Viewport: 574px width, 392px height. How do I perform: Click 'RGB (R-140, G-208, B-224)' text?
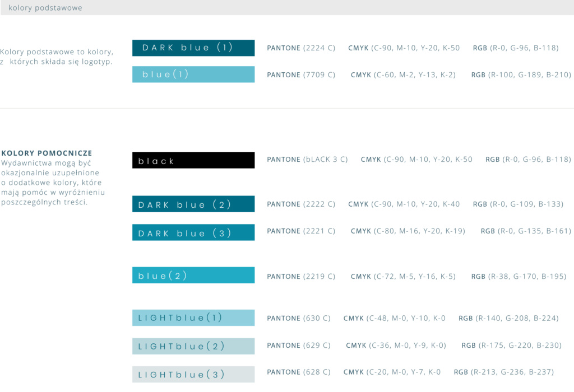(x=509, y=318)
